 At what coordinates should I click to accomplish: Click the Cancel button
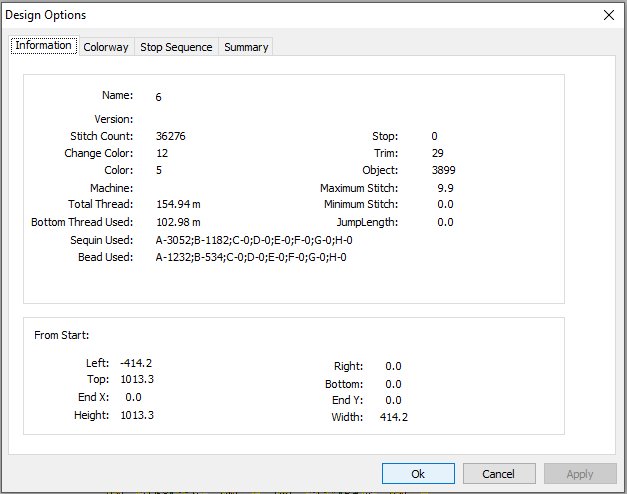[x=499, y=474]
